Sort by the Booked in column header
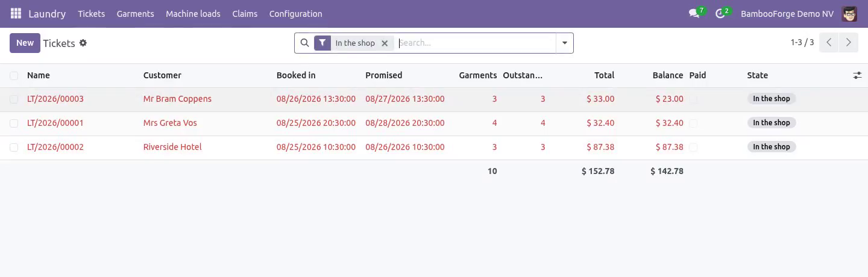 click(x=296, y=75)
